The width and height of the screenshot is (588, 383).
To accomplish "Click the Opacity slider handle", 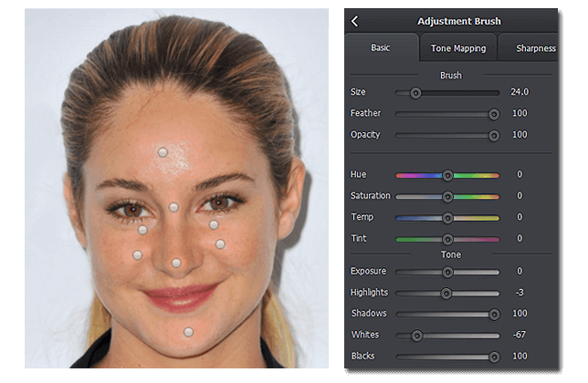I will pos(494,135).
